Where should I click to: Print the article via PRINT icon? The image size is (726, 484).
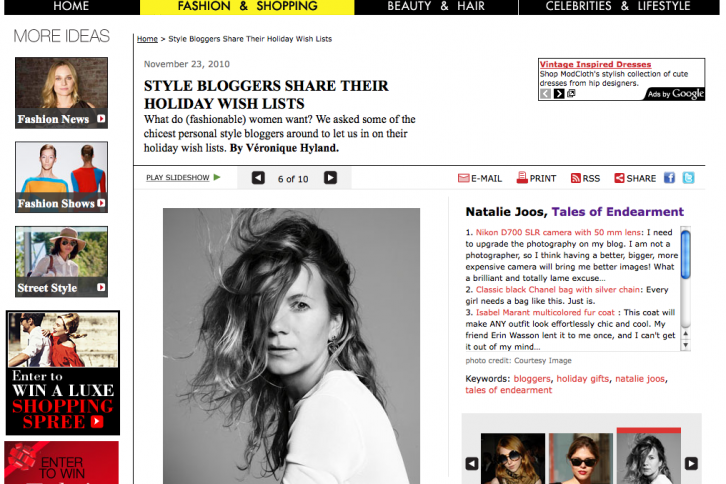pyautogui.click(x=522, y=178)
